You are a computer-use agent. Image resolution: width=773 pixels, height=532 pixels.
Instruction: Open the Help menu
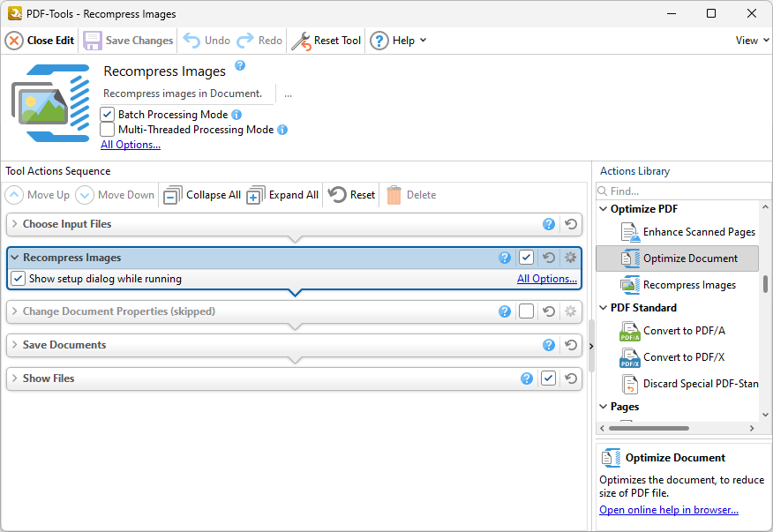[398, 41]
